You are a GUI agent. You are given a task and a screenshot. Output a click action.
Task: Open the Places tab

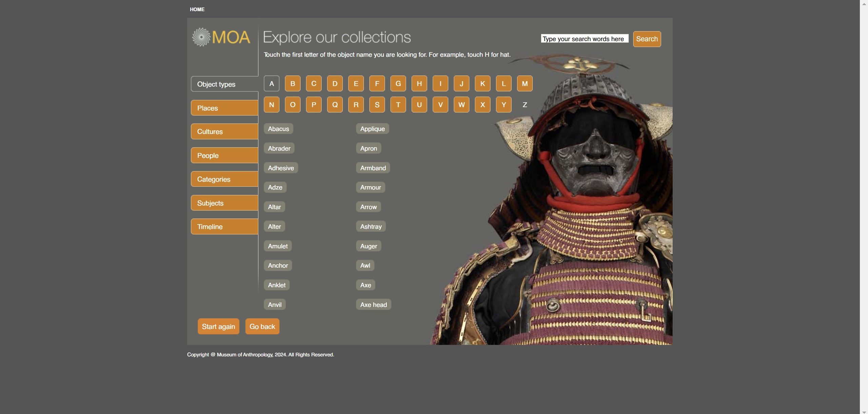click(224, 108)
